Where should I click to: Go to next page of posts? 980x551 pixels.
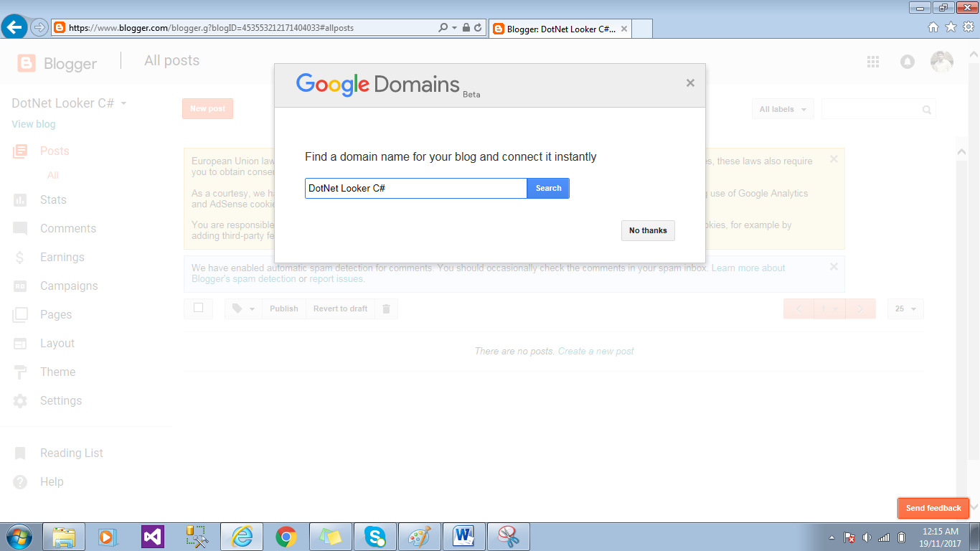[861, 309]
